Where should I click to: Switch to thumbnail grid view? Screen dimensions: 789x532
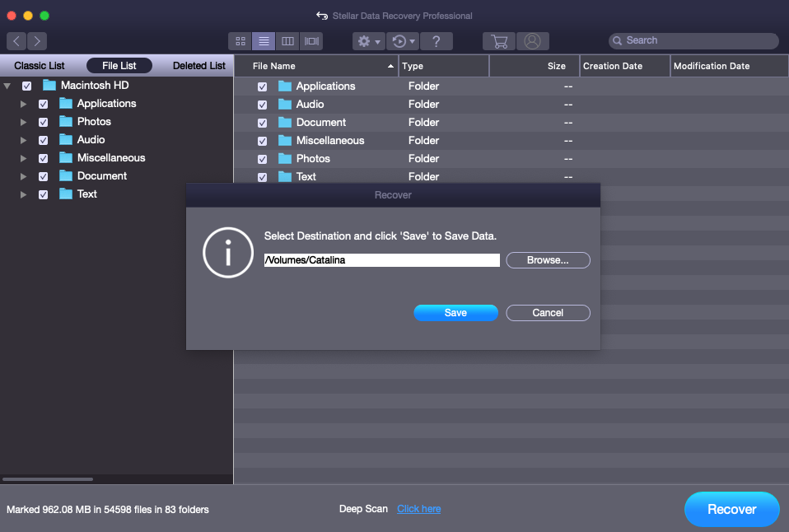coord(240,41)
